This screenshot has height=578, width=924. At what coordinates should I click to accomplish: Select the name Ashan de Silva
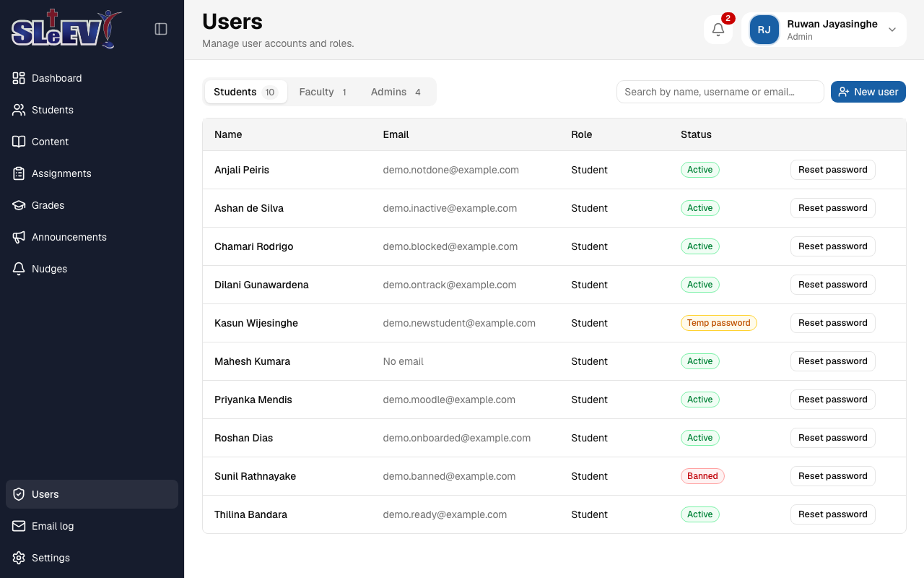249,208
